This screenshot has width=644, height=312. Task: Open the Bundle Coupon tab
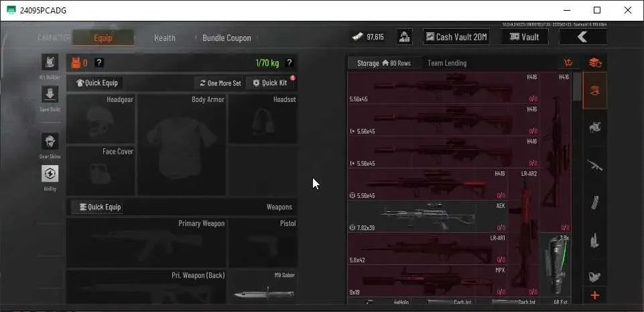227,38
